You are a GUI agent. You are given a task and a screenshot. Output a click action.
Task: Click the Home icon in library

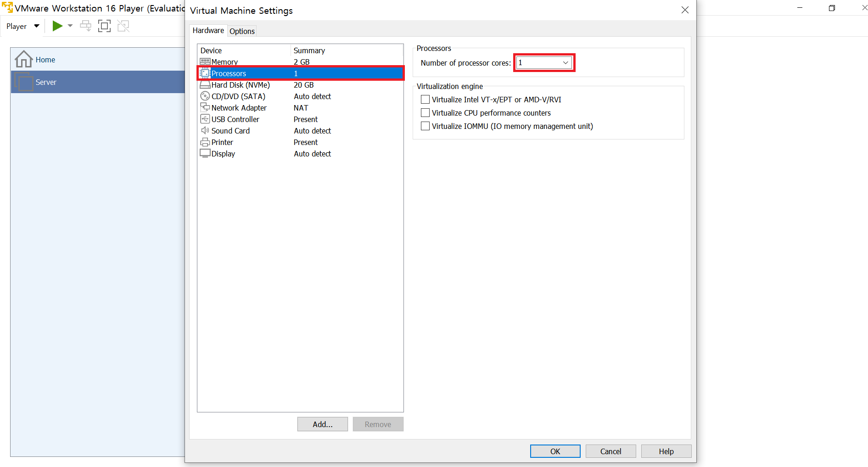click(x=23, y=59)
